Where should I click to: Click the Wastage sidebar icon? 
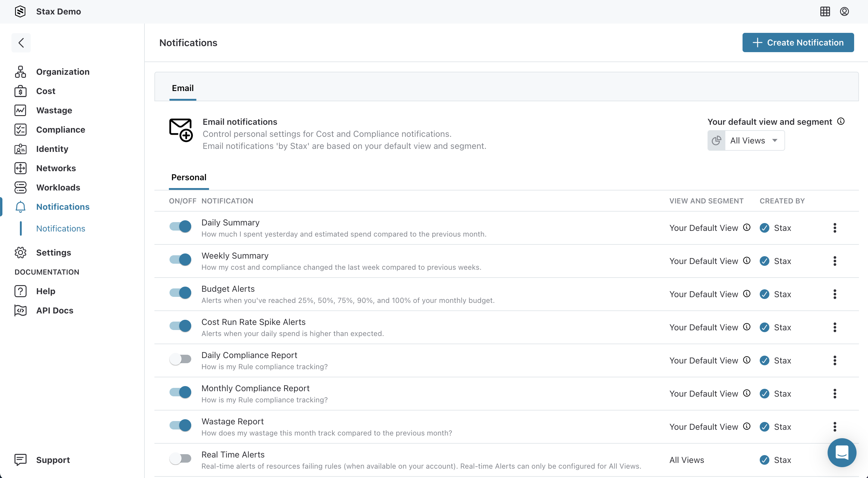20,110
